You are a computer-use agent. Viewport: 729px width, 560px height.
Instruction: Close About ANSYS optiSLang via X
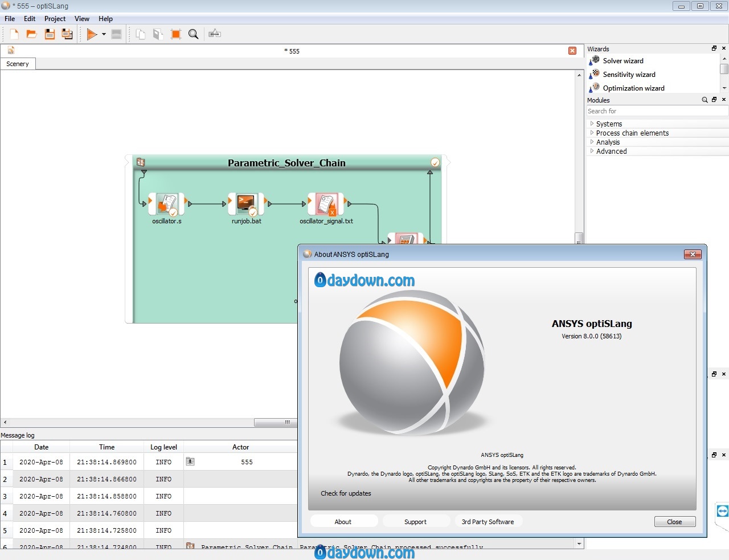692,254
